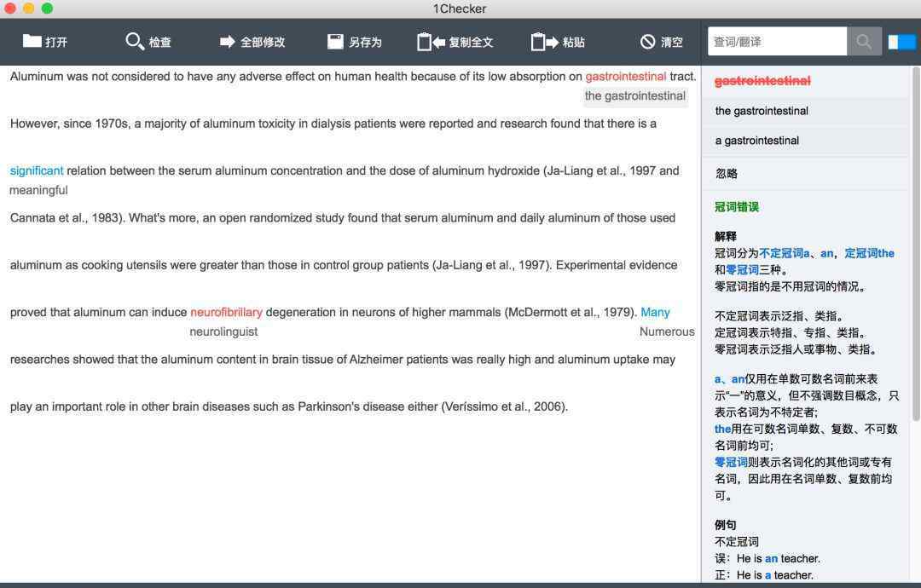The height and width of the screenshot is (588, 921).
Task: Focus the 查词/翻译 input field
Action: (x=777, y=41)
